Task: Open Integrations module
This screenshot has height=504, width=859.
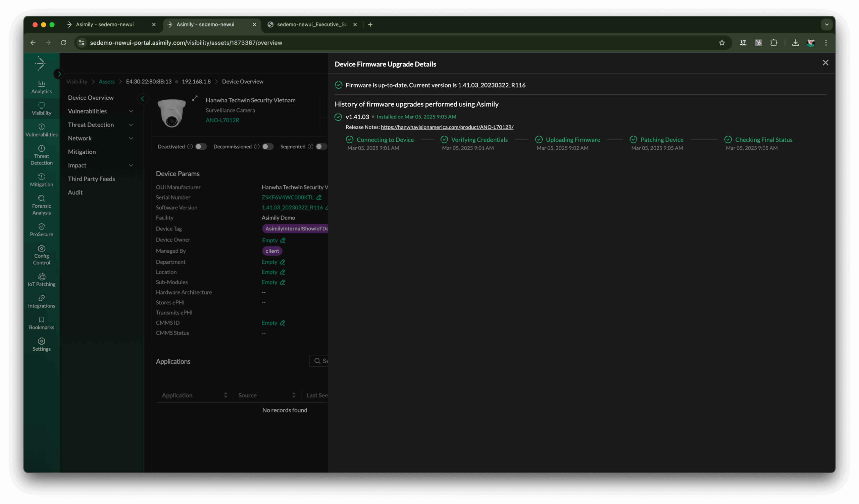Action: click(42, 302)
